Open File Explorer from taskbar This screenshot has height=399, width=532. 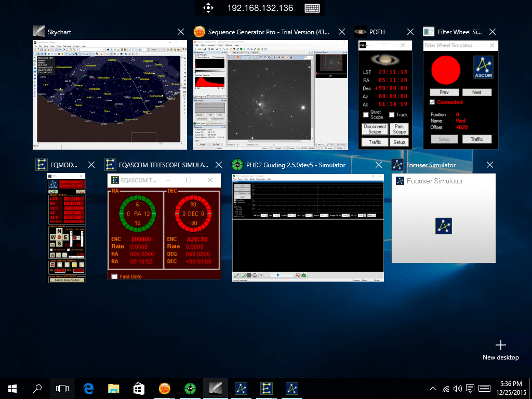point(114,389)
